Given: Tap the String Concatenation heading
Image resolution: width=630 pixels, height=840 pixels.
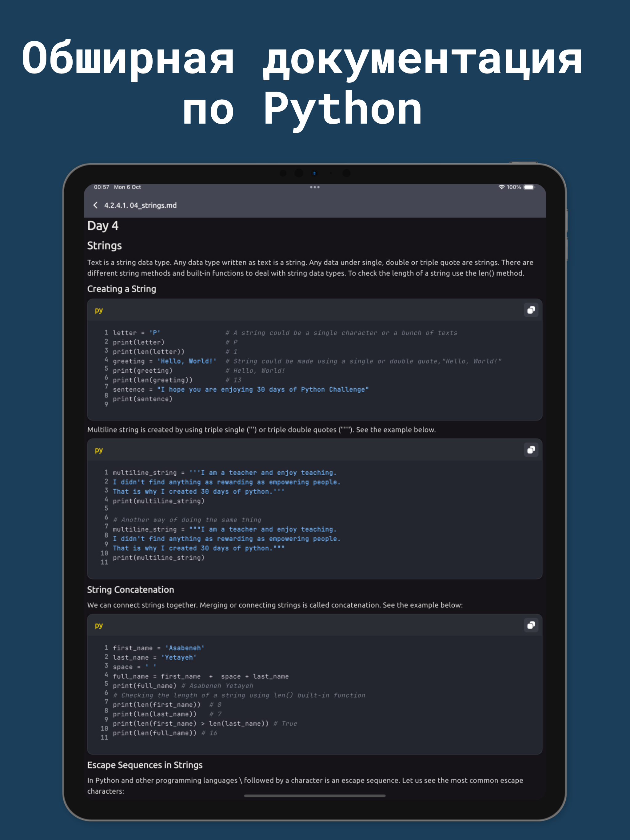Looking at the screenshot, I should tap(130, 590).
